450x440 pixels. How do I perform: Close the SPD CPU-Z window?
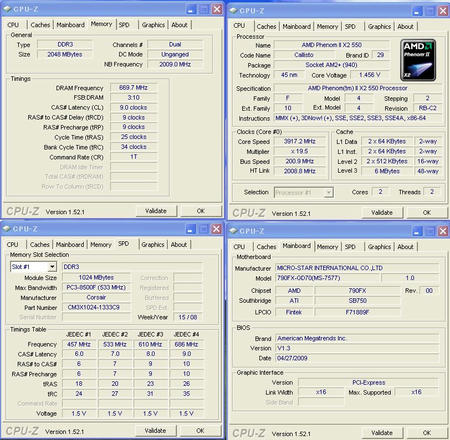pos(217,229)
